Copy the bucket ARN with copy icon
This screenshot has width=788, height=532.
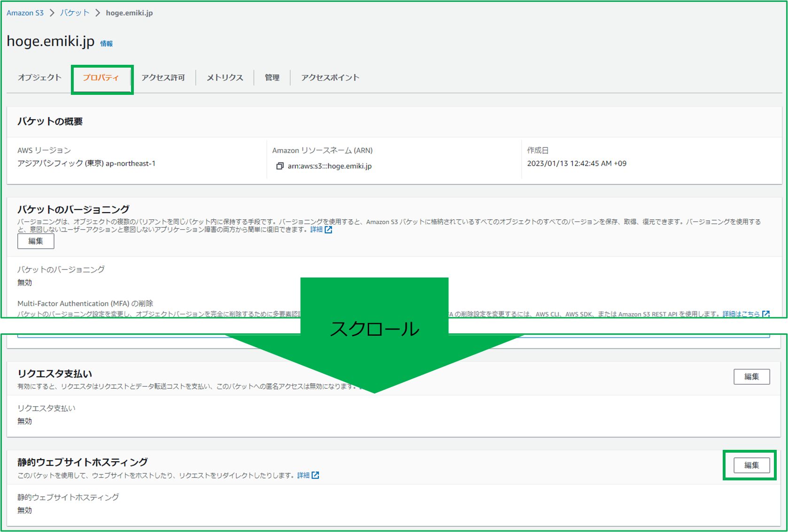[280, 166]
